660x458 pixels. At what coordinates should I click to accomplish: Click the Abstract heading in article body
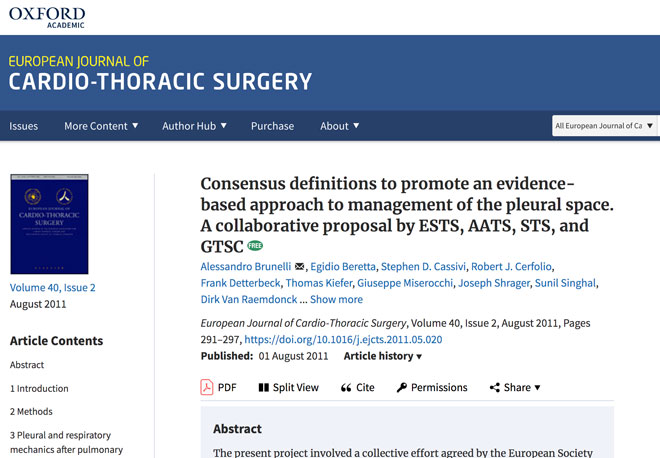click(x=237, y=429)
